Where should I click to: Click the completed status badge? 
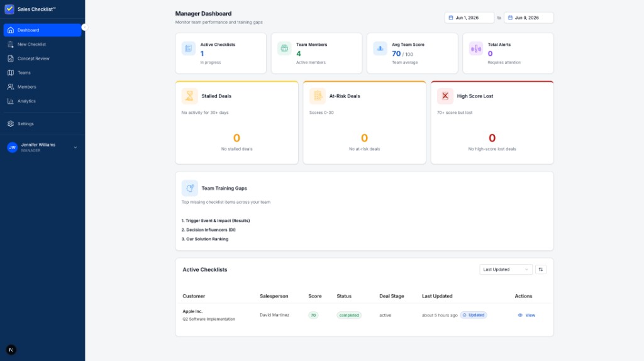pos(349,316)
